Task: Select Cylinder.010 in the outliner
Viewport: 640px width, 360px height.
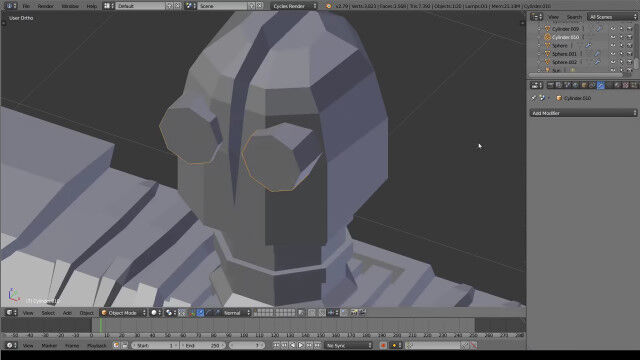Action: tap(565, 37)
